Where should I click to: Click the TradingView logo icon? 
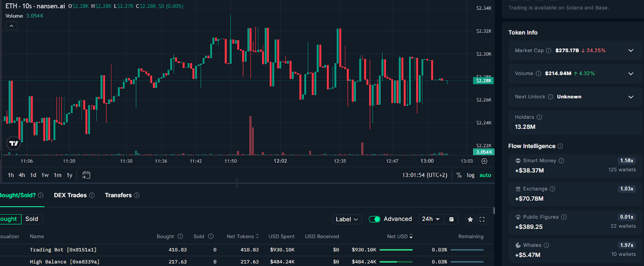[14, 143]
